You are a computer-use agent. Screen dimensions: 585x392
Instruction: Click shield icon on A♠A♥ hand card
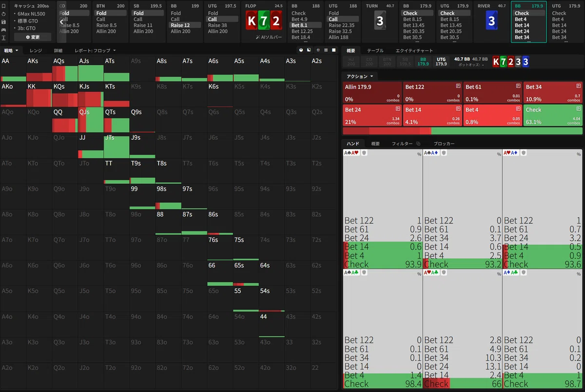click(x=364, y=153)
